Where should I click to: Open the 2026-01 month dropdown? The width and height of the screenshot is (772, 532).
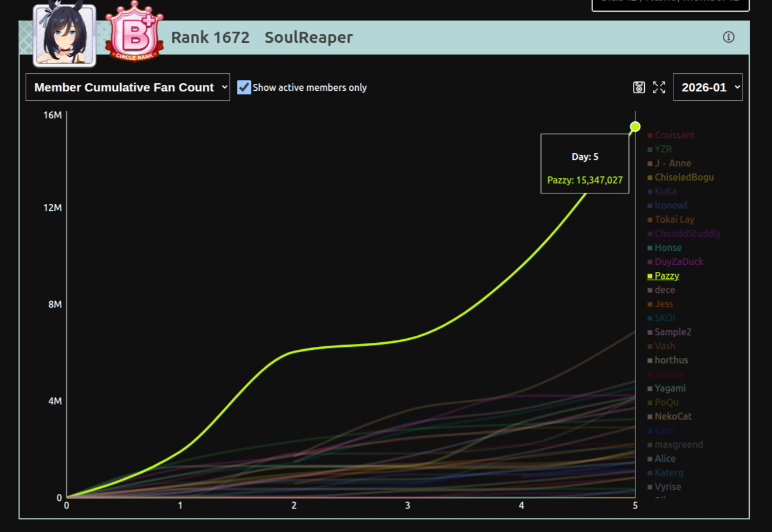(x=708, y=87)
